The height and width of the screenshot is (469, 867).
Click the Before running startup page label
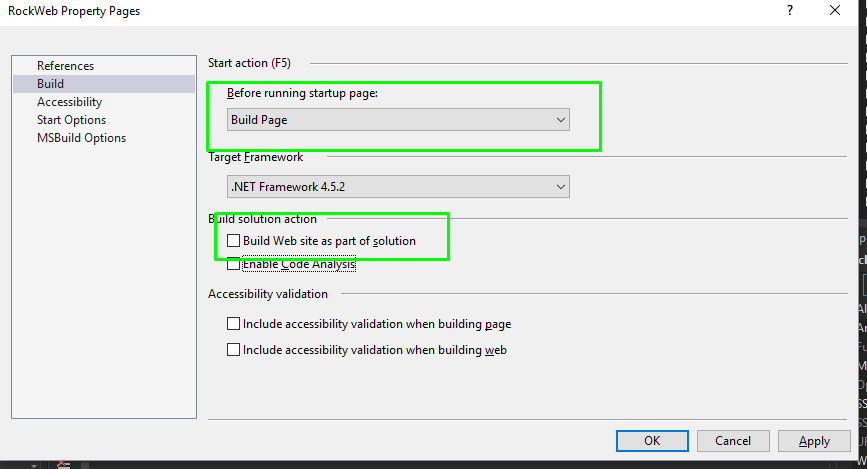click(302, 93)
